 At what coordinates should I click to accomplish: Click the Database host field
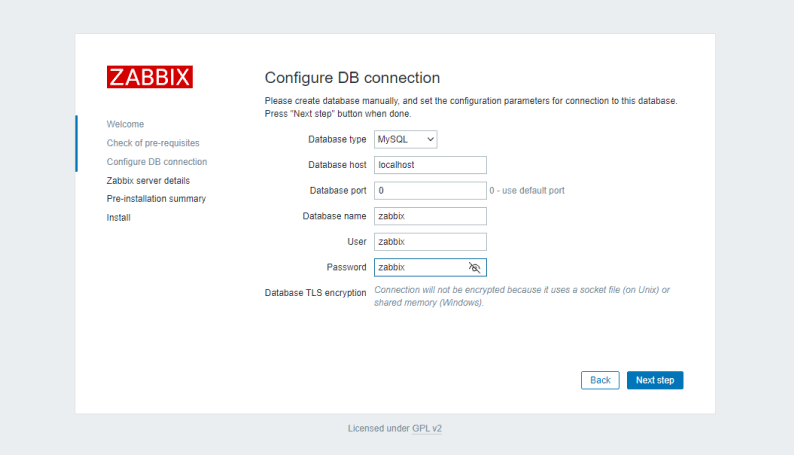pos(430,165)
